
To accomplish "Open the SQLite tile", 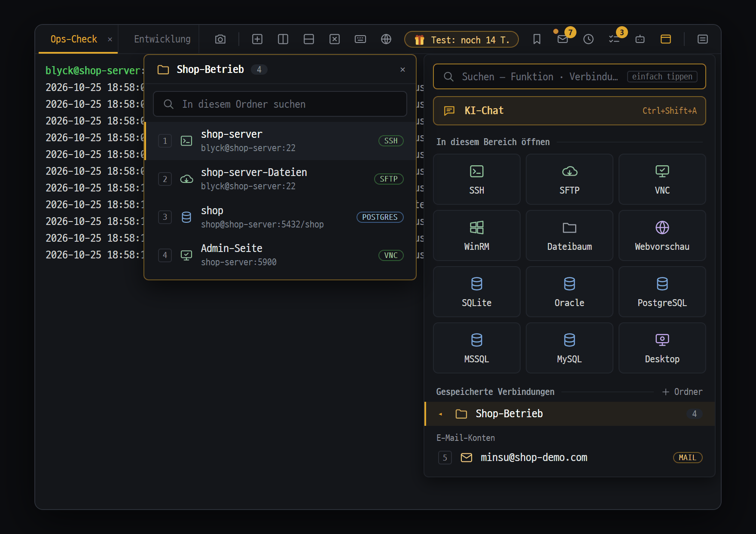I will click(x=477, y=292).
